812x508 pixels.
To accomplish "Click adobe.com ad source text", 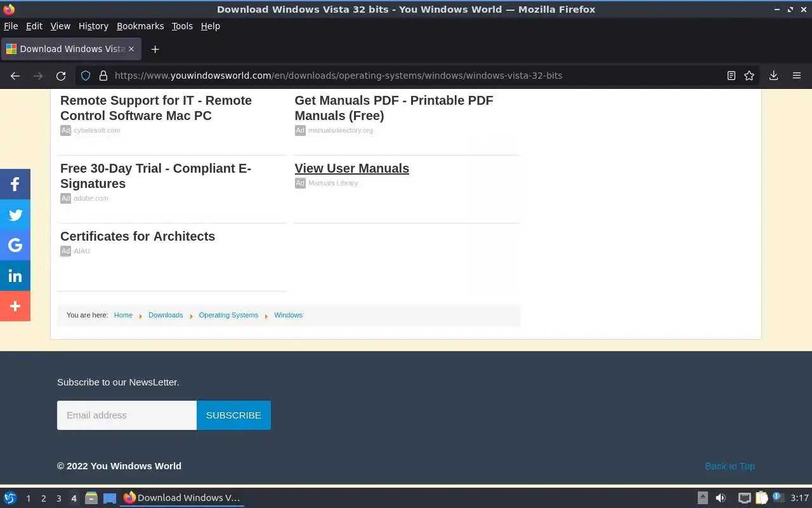I will 91,198.
